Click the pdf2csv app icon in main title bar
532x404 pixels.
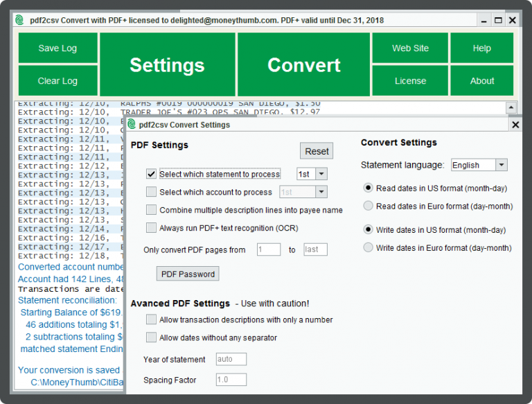coord(19,20)
